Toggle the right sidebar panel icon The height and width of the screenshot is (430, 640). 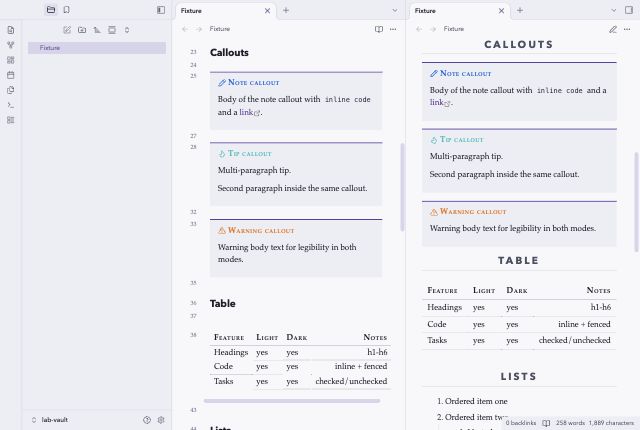(629, 10)
